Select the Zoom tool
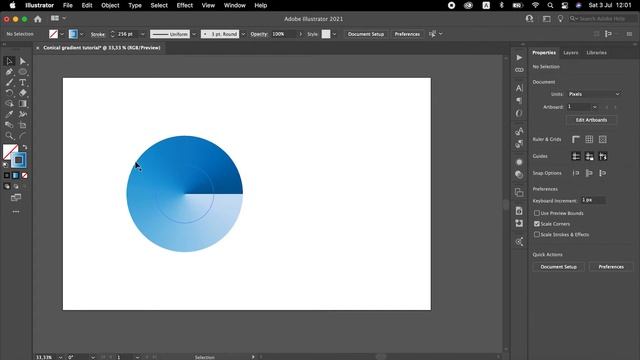The image size is (640, 360). click(9, 136)
